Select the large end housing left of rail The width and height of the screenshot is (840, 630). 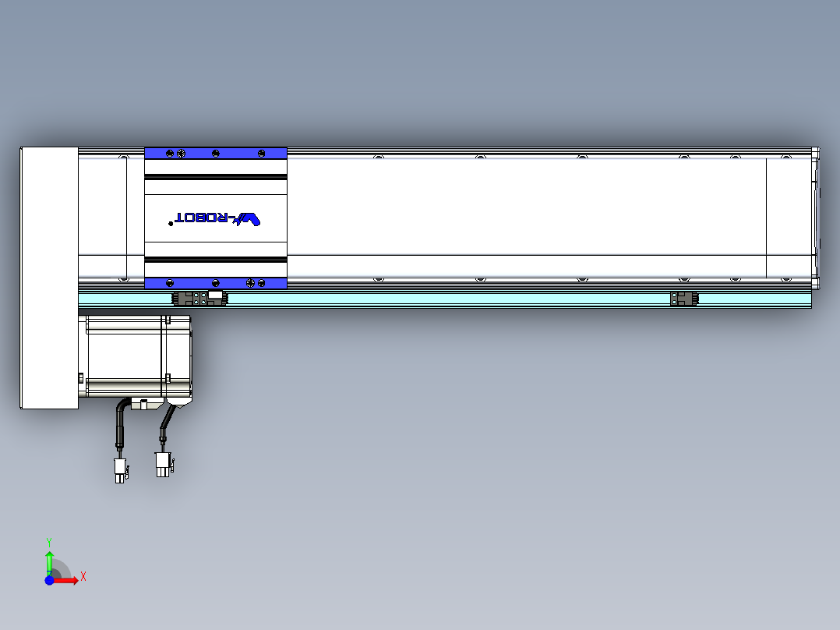click(x=49, y=278)
